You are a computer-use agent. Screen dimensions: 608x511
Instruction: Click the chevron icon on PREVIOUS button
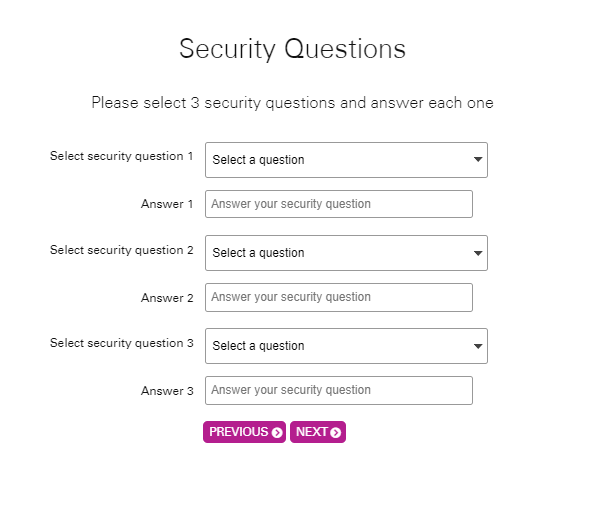[x=277, y=432]
